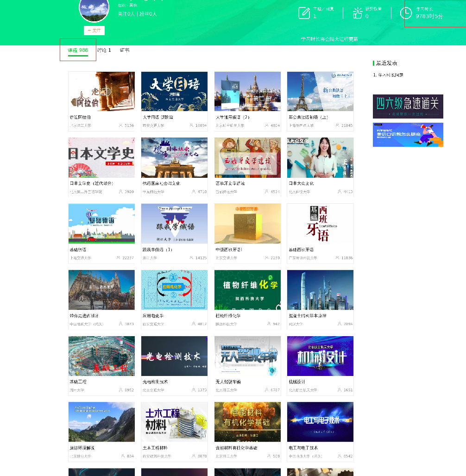The image size is (466, 476).
Task: Open the 植物纤维化学 course thumbnail
Action: coord(247,290)
